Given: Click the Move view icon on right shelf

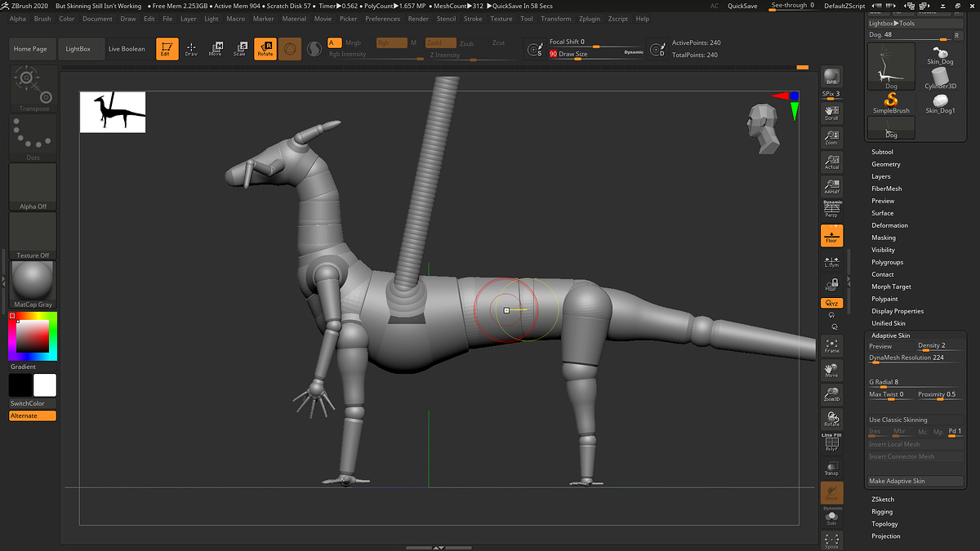Looking at the screenshot, I should [831, 370].
